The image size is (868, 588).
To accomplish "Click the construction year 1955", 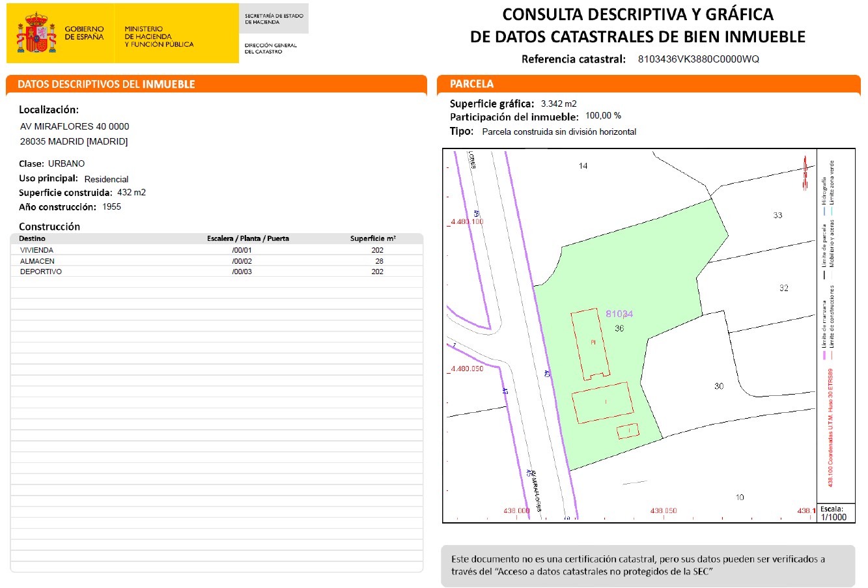I will (x=111, y=207).
